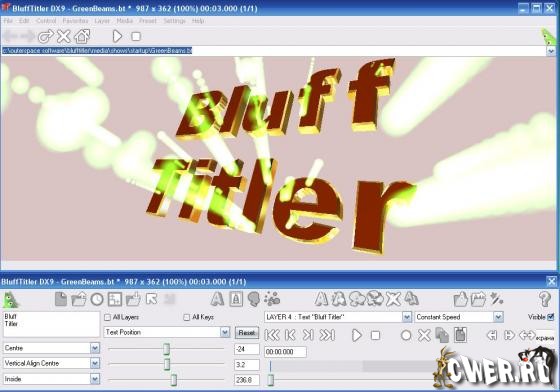560x392 pixels.
Task: Click the Reset button
Action: [x=246, y=332]
